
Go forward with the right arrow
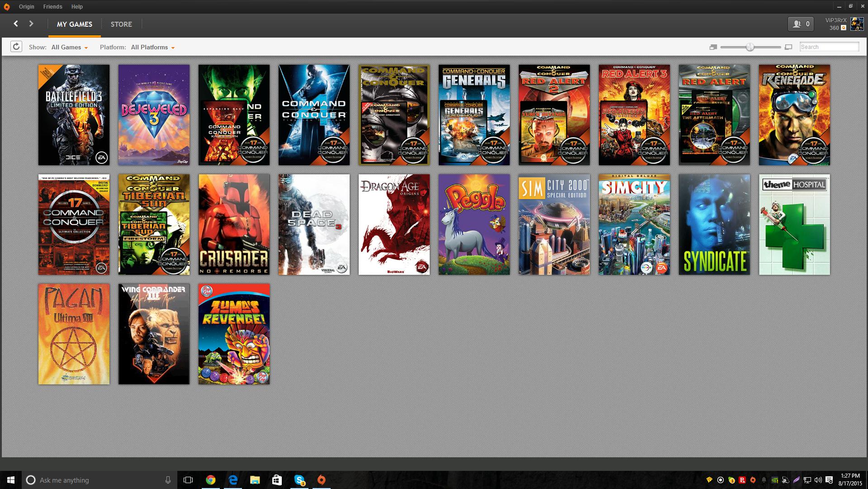31,24
